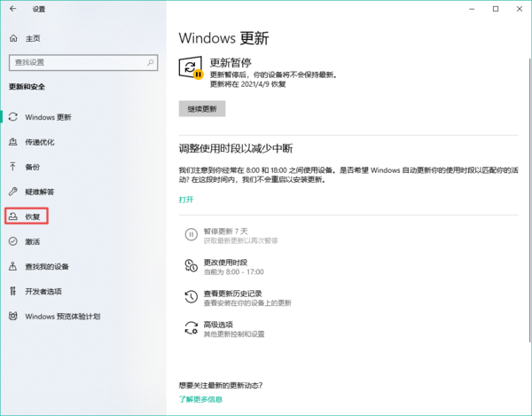Click the text 当前为 8:00 - 17:00

(233, 271)
